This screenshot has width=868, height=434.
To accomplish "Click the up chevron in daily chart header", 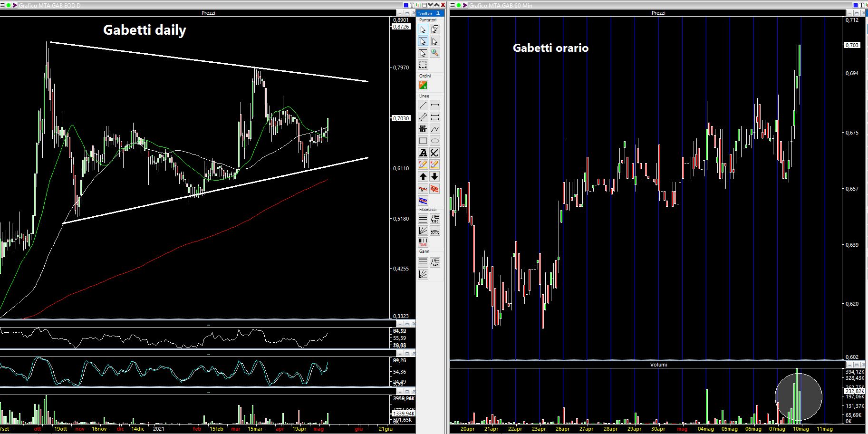I will [437, 5].
